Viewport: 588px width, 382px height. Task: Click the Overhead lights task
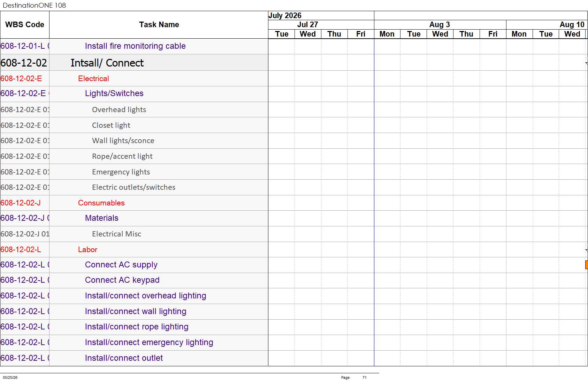tap(119, 110)
